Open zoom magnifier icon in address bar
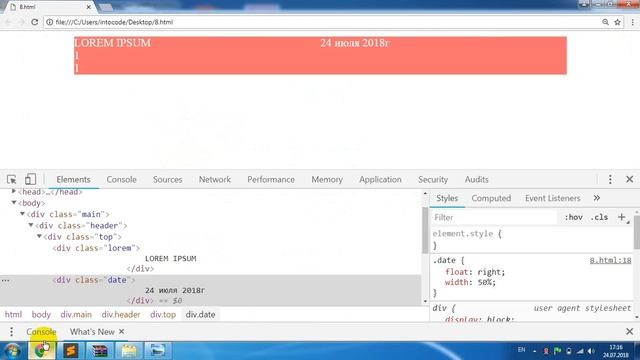The width and height of the screenshot is (640, 360). point(605,22)
